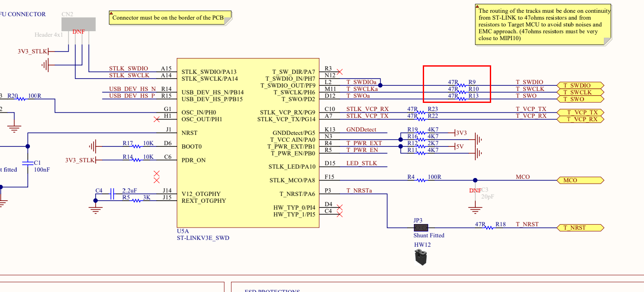Select the JP3 jumper symbol
Image resolution: width=644 pixels, height=292 pixels.
[x=421, y=228]
